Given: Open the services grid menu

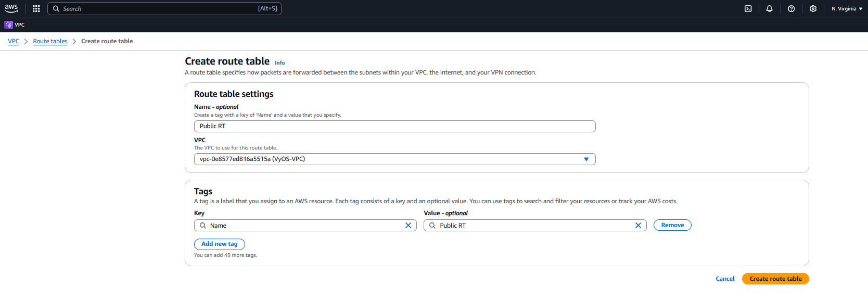Looking at the screenshot, I should (36, 9).
